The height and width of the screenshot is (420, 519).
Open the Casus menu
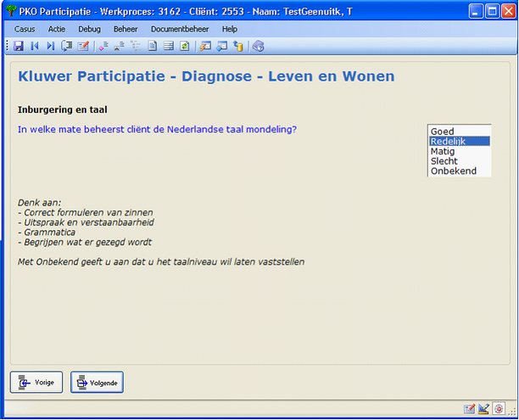(x=25, y=29)
